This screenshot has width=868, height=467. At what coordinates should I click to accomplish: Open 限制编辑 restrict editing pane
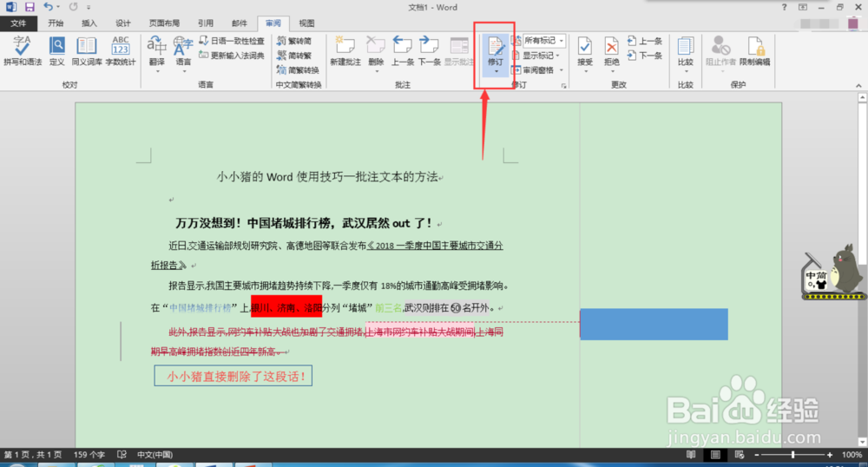pyautogui.click(x=755, y=51)
